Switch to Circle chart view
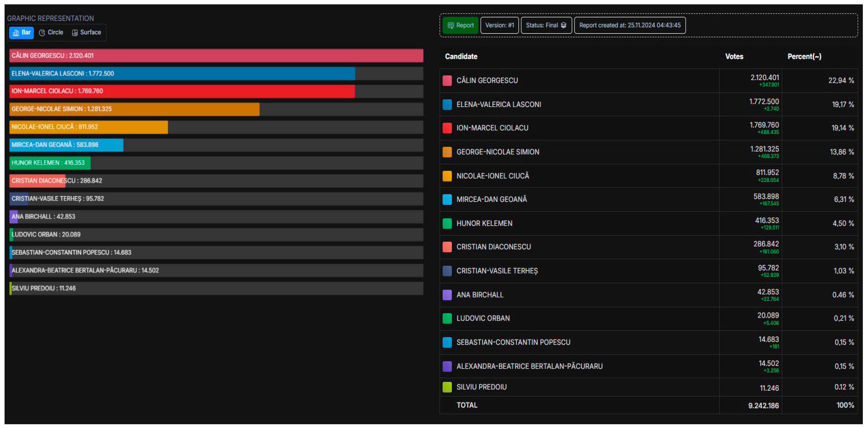Image resolution: width=868 pixels, height=428 pixels. (x=51, y=33)
